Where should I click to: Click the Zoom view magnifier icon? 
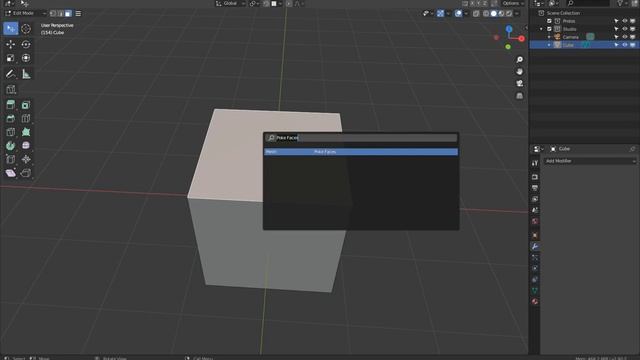[x=520, y=60]
